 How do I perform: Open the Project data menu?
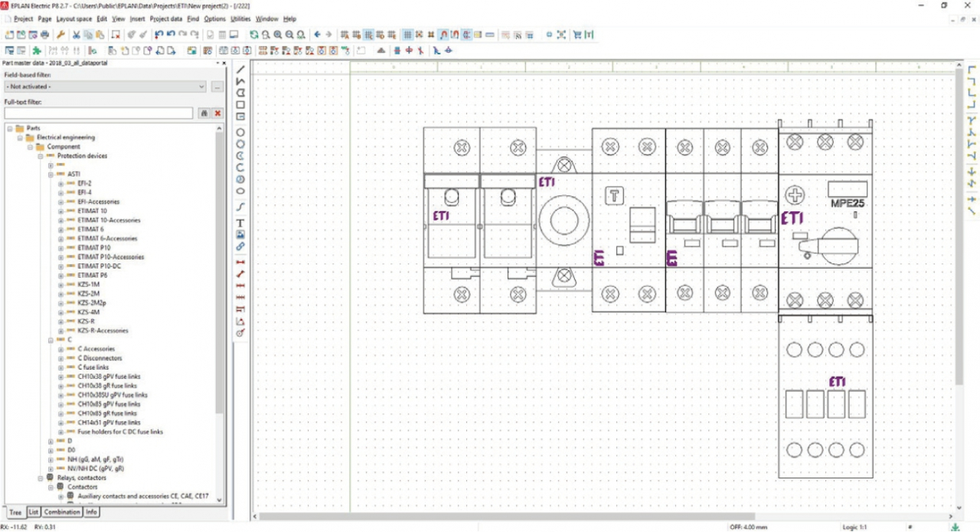click(166, 18)
